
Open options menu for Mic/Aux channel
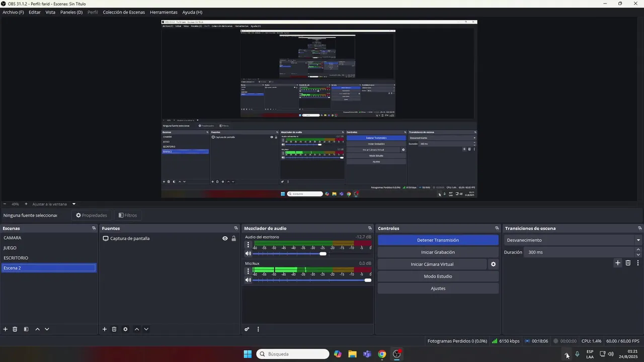pyautogui.click(x=248, y=271)
